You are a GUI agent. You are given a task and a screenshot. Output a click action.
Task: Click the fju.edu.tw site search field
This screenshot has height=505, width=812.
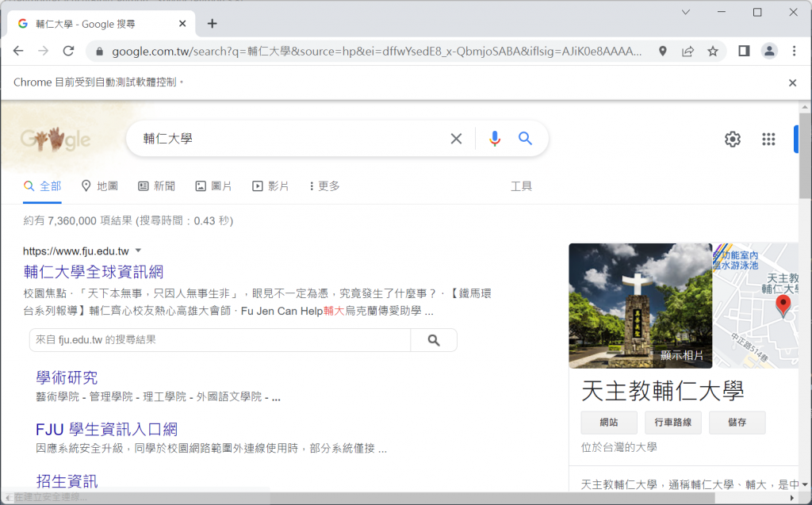[220, 340]
